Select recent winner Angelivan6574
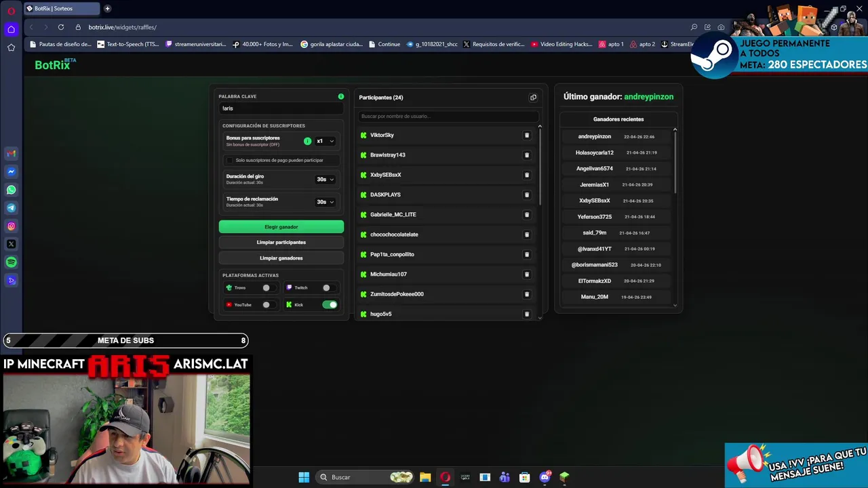The height and width of the screenshot is (488, 868). coord(616,169)
